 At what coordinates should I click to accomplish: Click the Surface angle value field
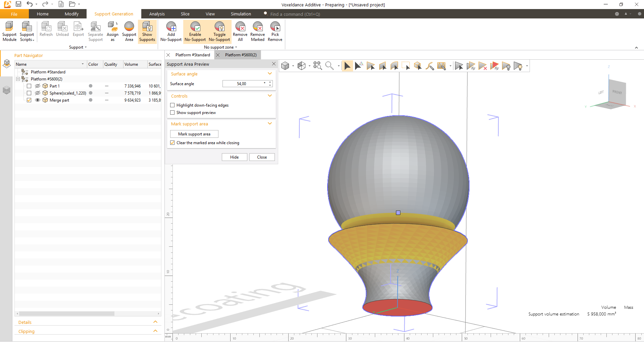(243, 84)
